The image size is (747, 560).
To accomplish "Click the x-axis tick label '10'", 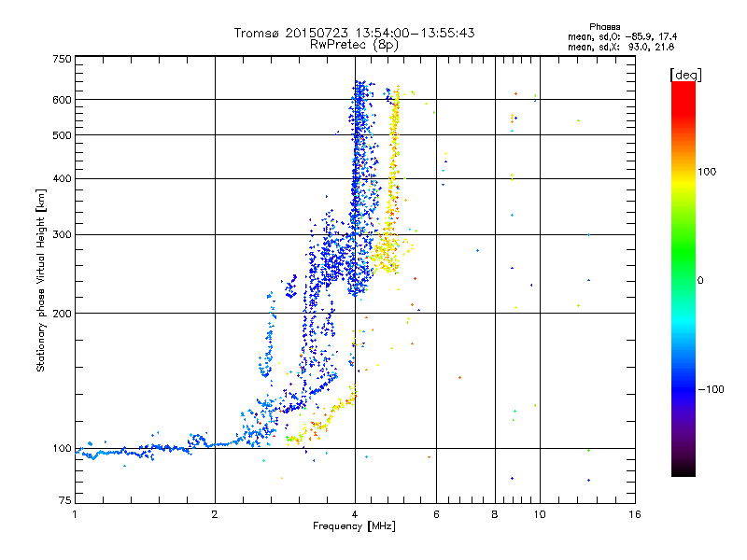I will [540, 514].
